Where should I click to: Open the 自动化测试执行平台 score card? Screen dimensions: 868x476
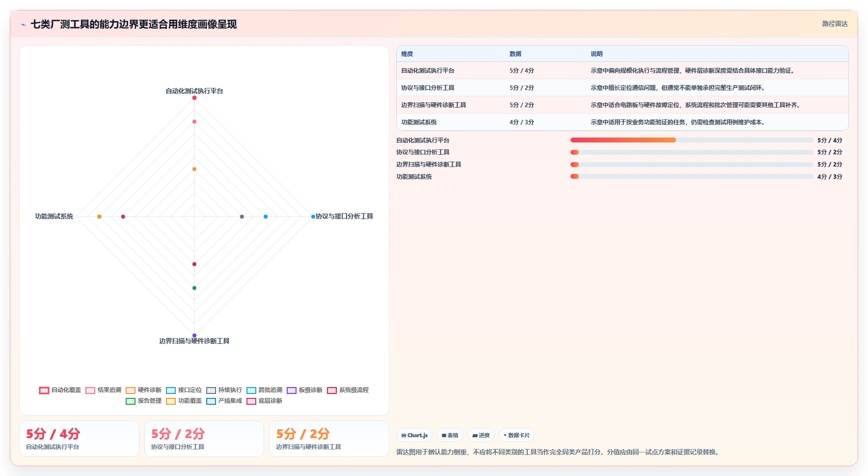tap(79, 439)
